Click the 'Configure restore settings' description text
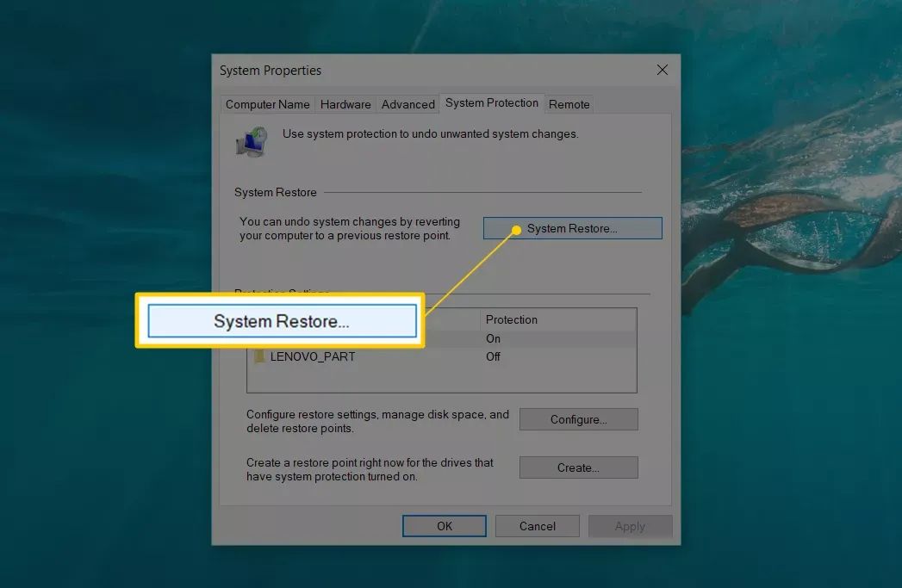The width and height of the screenshot is (902, 588). (x=377, y=421)
